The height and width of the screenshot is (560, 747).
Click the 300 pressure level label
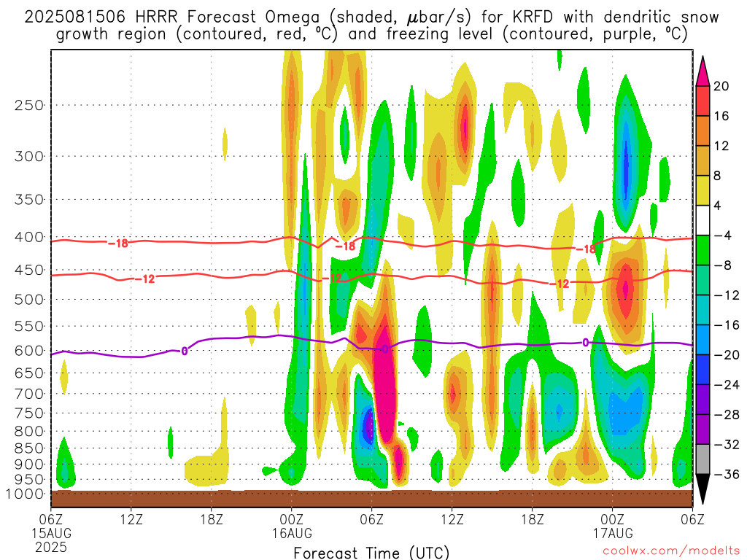click(x=29, y=156)
